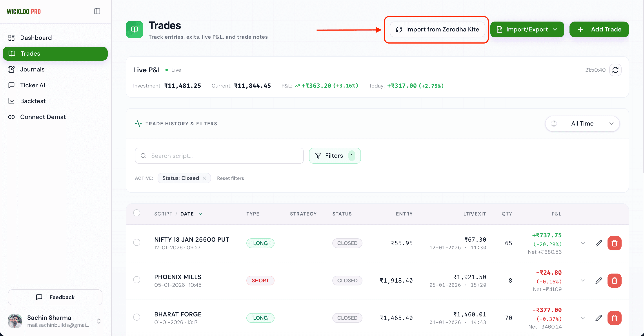Click the Add Trade button
Viewport: 644px width, 336px height.
(599, 29)
